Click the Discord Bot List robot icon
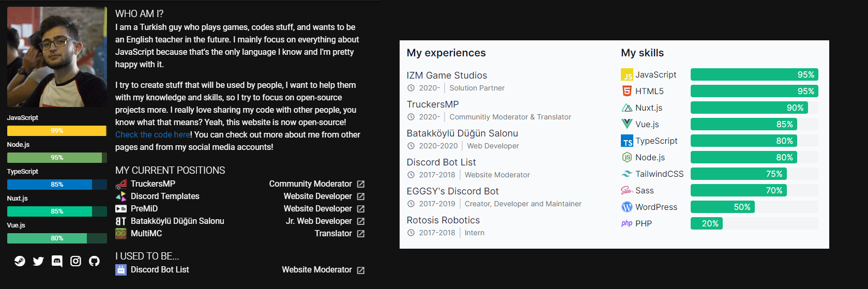The height and width of the screenshot is (289, 868). 121,270
